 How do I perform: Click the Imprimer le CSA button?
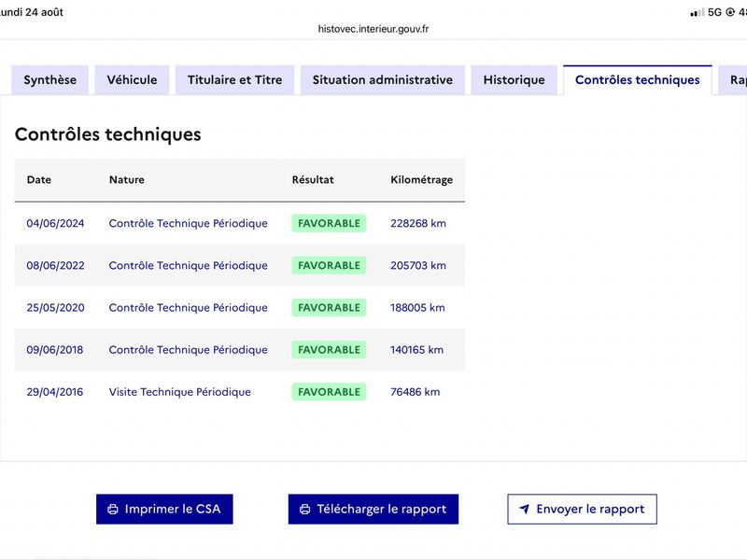164,509
